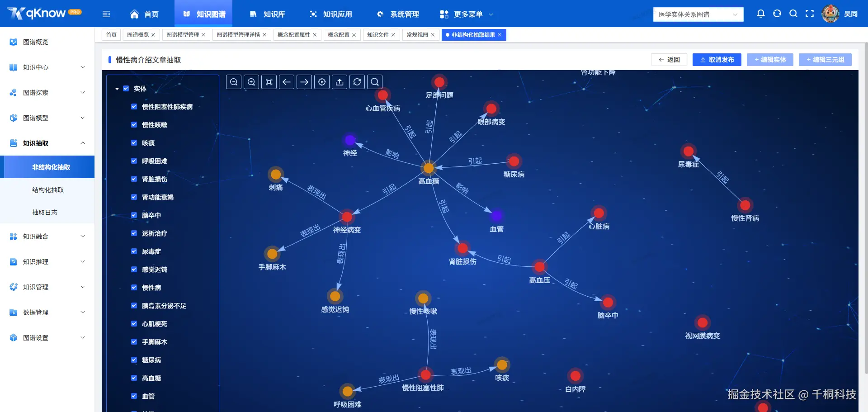Zoom out the graph canvas

234,82
